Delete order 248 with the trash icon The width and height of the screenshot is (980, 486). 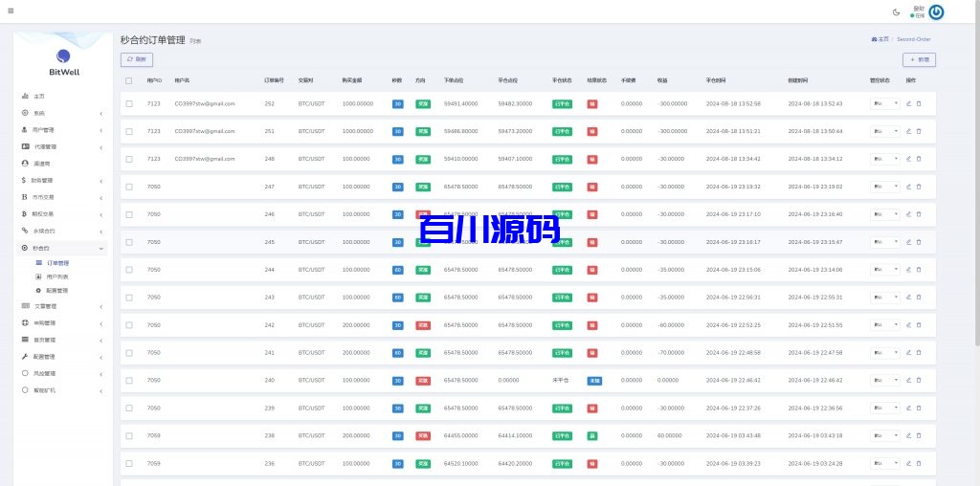point(919,159)
